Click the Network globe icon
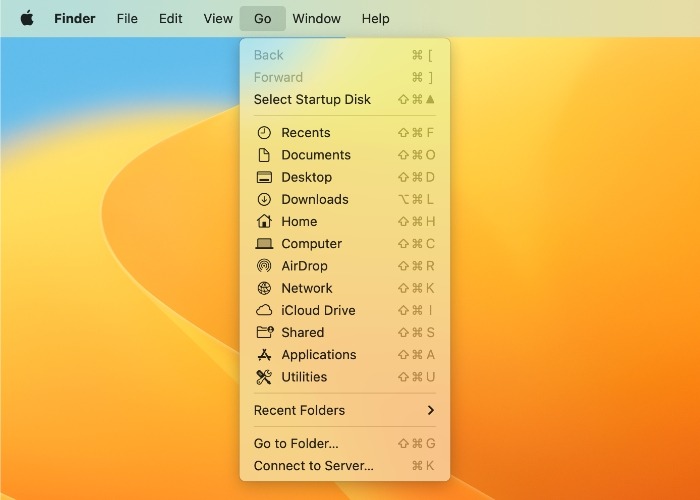This screenshot has width=700, height=500. pyautogui.click(x=264, y=288)
